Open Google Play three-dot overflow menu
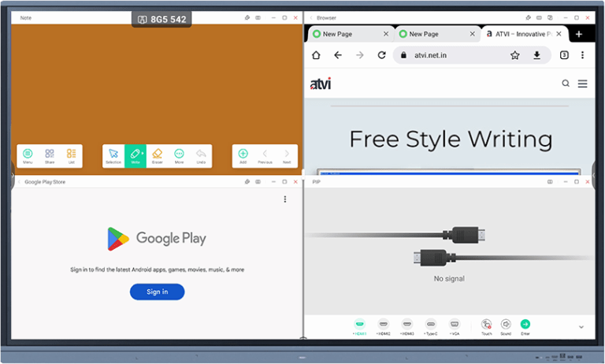Image resolution: width=605 pixels, height=364 pixels. click(285, 199)
